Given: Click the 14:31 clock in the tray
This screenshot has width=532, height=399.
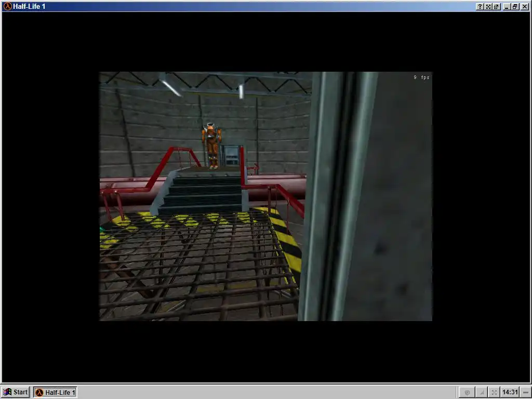Looking at the screenshot, I should 510,392.
